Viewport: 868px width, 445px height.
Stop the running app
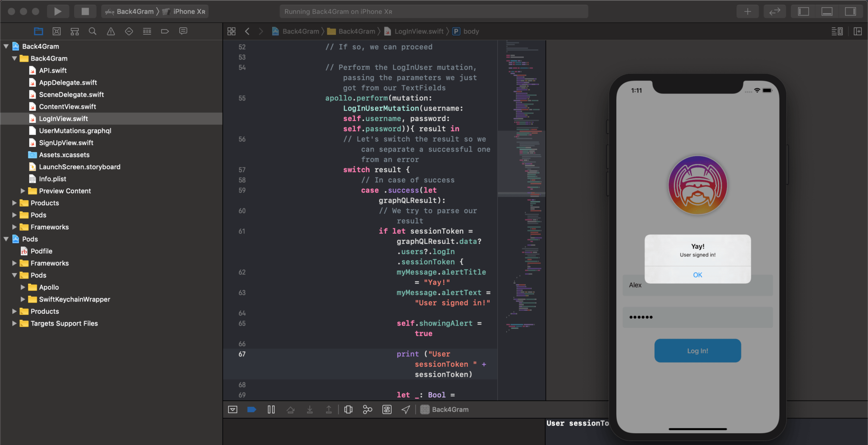85,11
